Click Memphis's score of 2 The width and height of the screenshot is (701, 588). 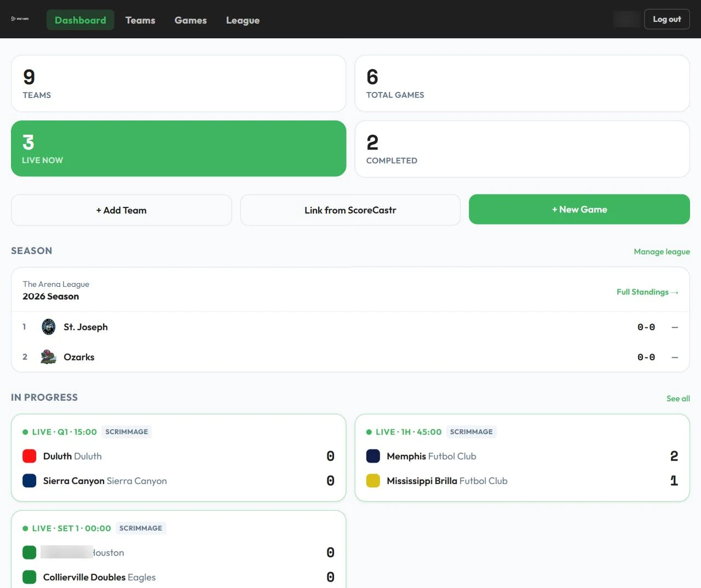click(x=674, y=456)
